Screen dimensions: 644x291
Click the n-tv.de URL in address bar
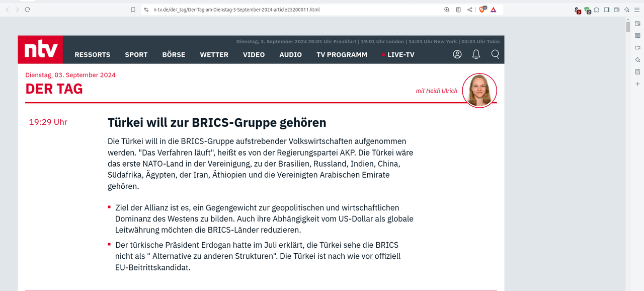click(236, 10)
